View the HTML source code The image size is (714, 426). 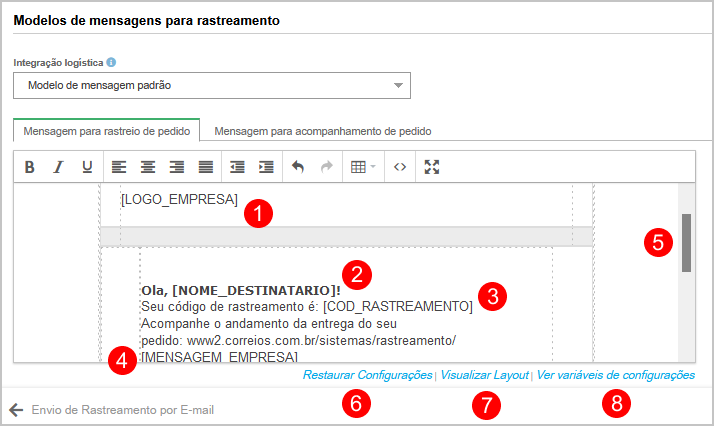(400, 167)
